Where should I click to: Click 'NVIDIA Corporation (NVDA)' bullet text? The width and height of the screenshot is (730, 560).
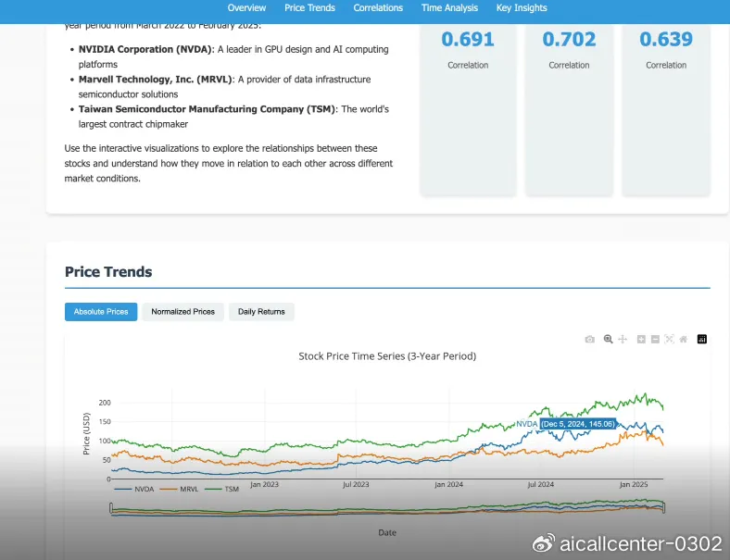[x=145, y=49]
